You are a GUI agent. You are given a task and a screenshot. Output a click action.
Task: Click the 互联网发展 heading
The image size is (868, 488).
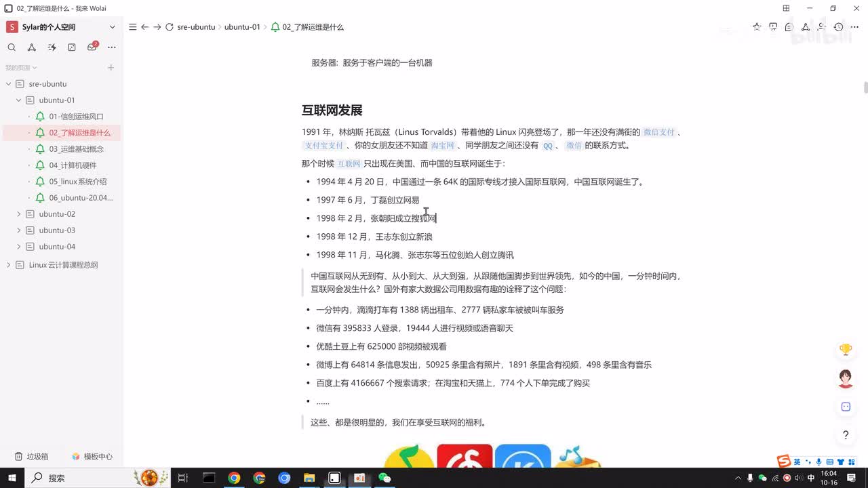[332, 110]
